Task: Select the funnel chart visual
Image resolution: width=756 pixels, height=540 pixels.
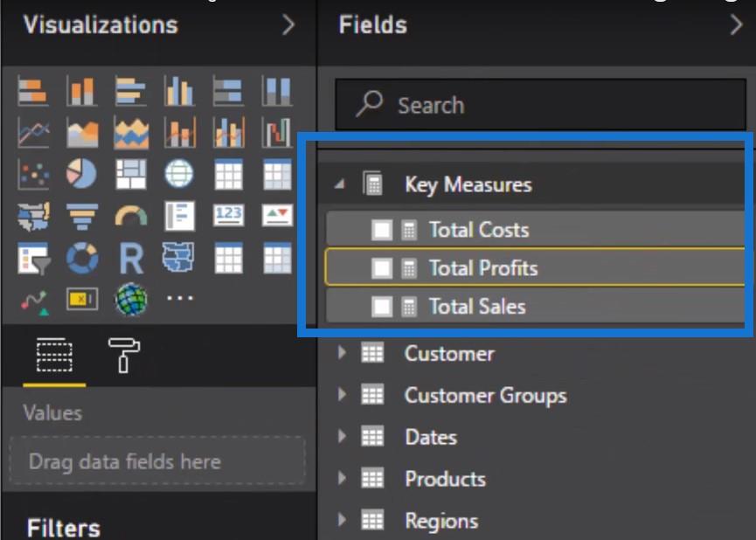Action: [82, 216]
